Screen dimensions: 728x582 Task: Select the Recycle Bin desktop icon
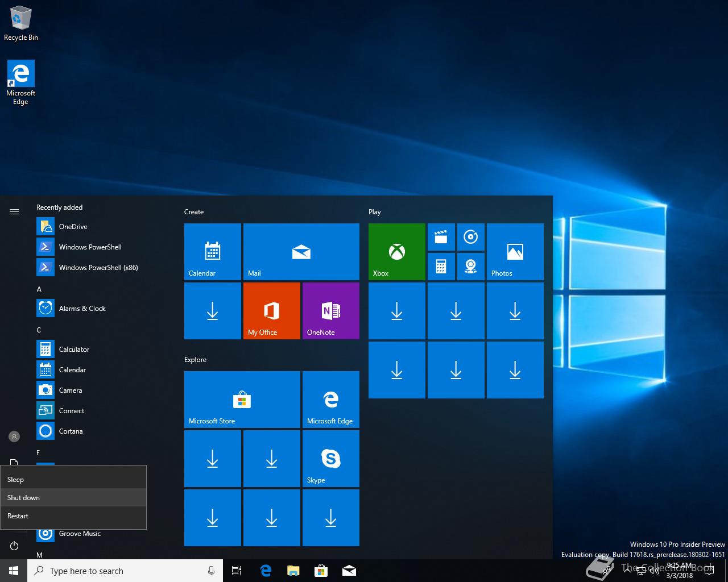tap(21, 24)
